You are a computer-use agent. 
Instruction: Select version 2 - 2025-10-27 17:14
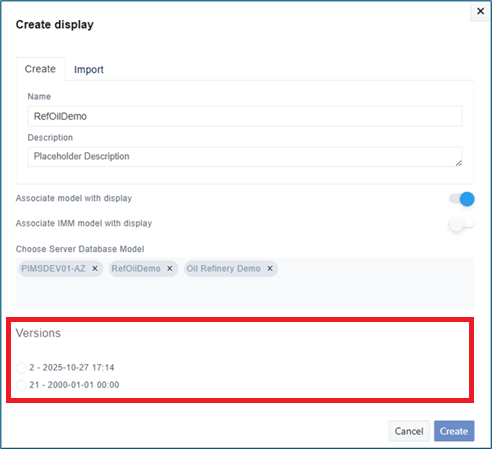pos(21,368)
